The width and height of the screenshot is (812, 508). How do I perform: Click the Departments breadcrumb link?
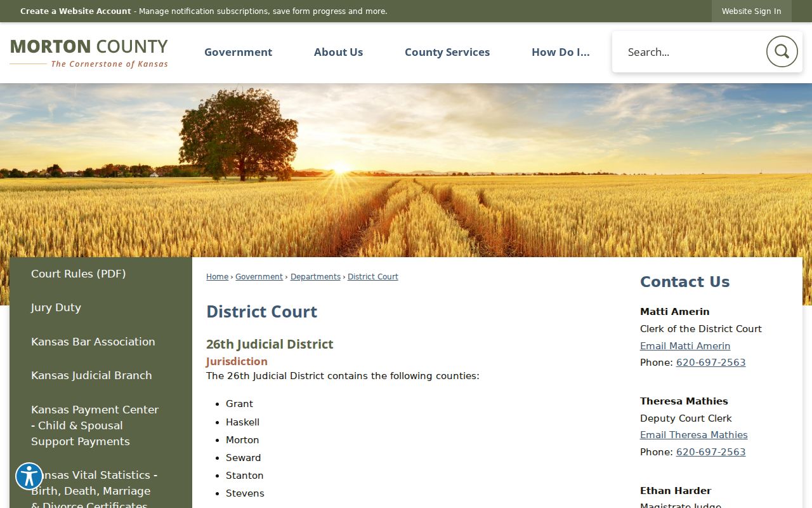(x=315, y=277)
